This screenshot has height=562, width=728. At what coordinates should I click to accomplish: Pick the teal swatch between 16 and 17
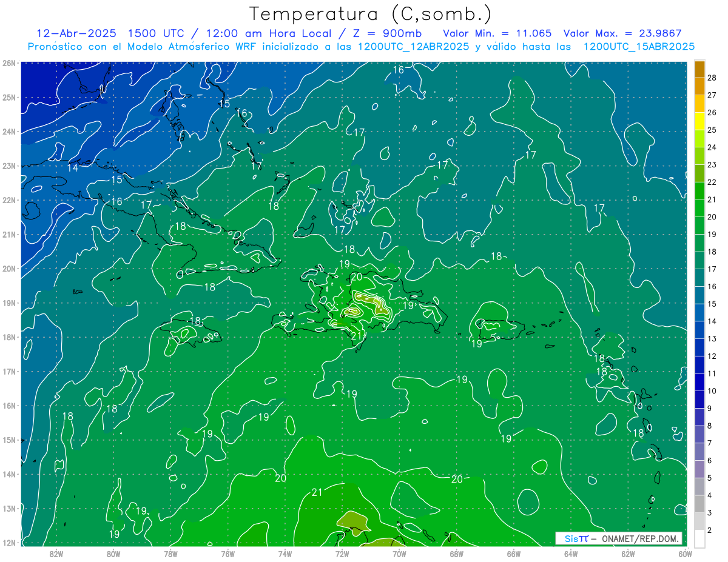coord(699,278)
